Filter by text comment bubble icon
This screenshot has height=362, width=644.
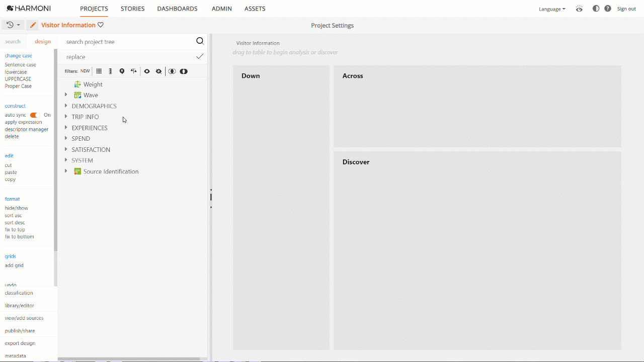click(122, 71)
